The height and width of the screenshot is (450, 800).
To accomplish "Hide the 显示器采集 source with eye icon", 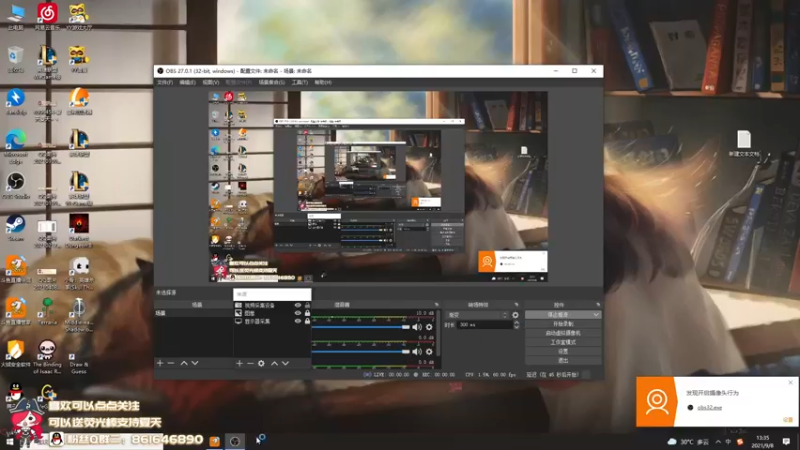I will [298, 321].
